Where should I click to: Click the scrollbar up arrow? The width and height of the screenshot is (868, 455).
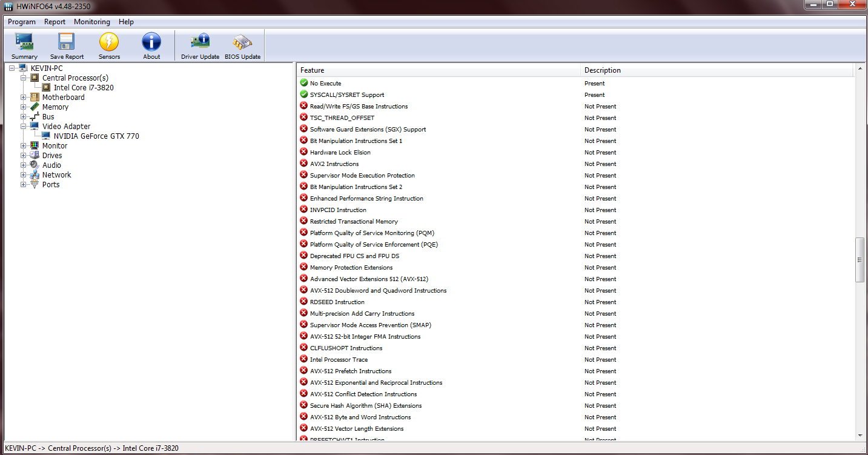860,70
